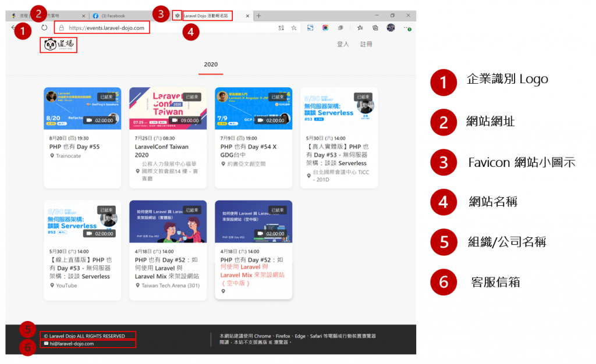
Task: Click the 7月25日 (六) 08:30 date text
Action: pos(155,138)
